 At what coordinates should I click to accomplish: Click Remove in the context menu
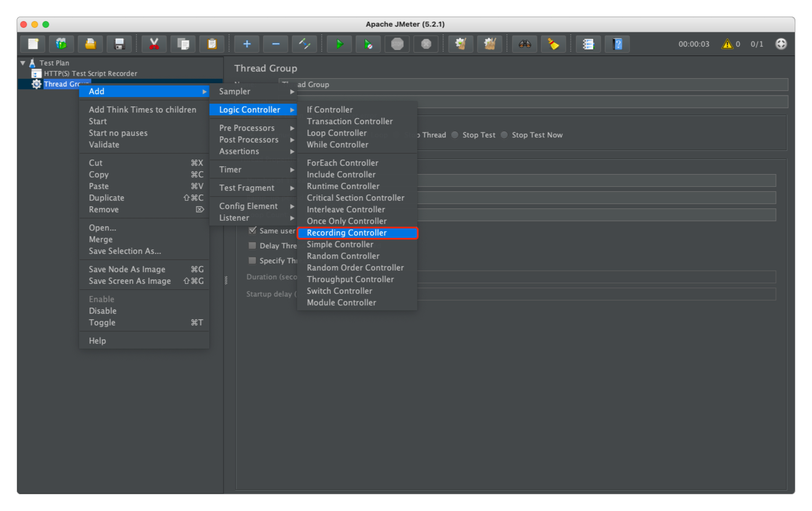tap(144, 209)
